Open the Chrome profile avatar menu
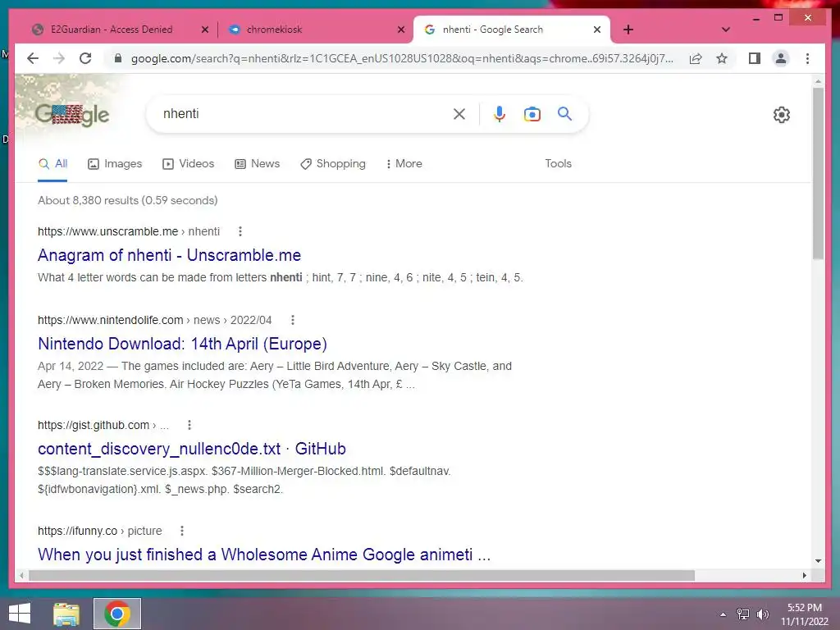 tap(781, 58)
